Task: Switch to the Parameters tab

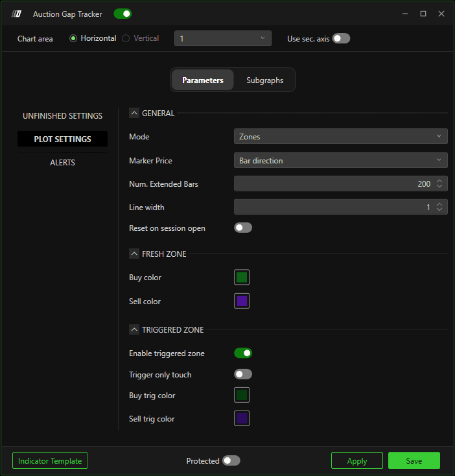Action: pos(203,80)
